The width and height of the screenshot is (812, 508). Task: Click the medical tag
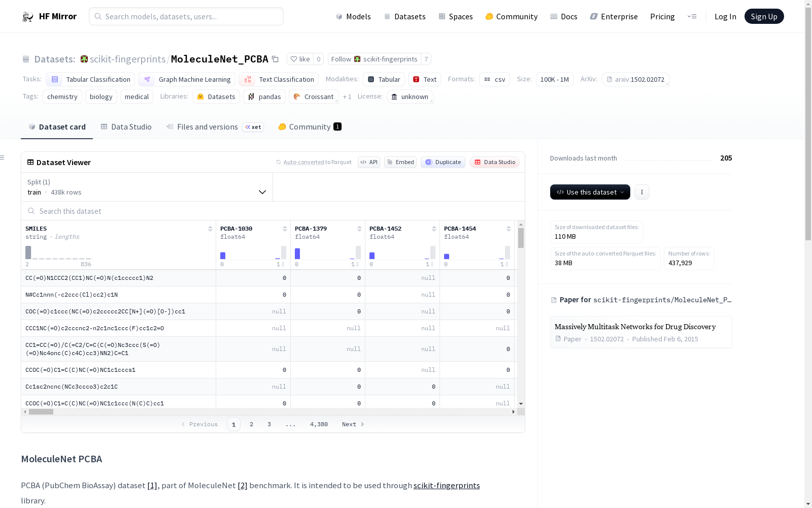pyautogui.click(x=137, y=97)
